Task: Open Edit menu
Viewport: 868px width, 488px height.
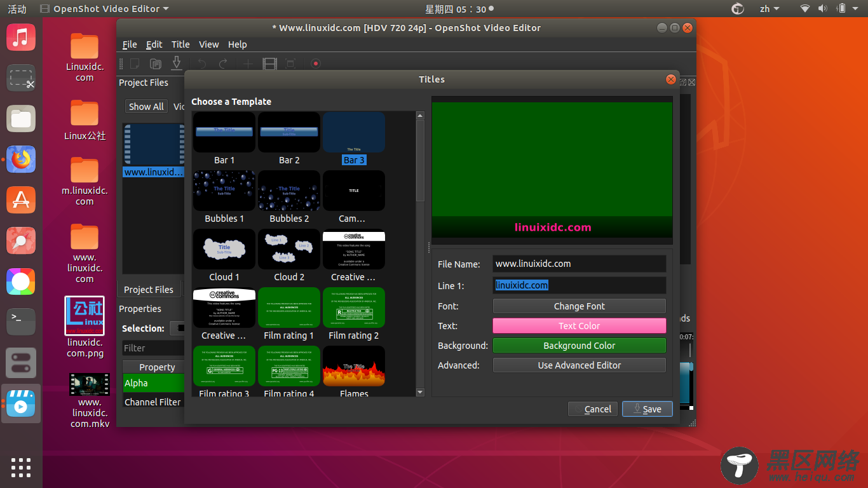Action: (154, 44)
